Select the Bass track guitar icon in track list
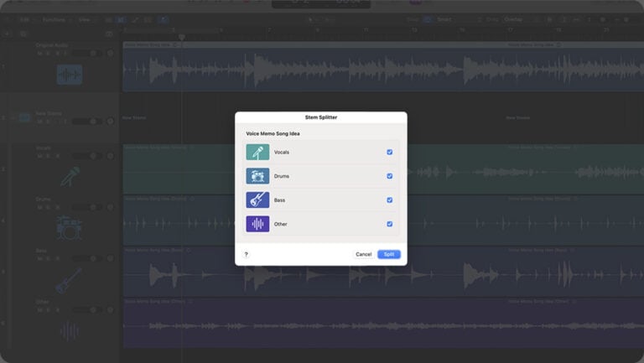The height and width of the screenshot is (363, 644). pyautogui.click(x=68, y=280)
